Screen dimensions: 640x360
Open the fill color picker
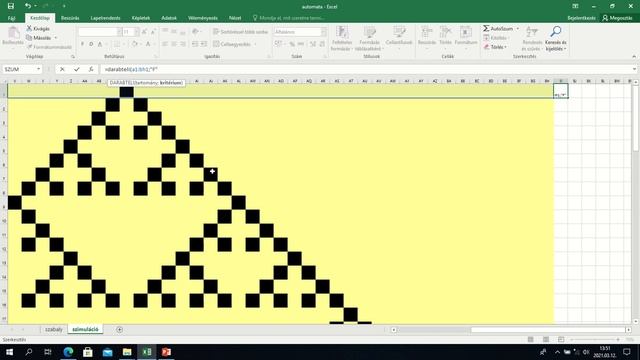coord(134,44)
